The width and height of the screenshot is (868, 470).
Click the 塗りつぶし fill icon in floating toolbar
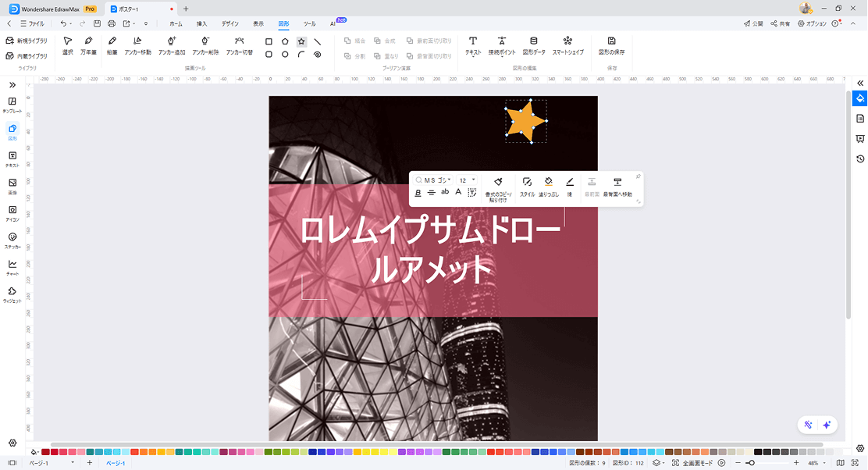click(549, 186)
